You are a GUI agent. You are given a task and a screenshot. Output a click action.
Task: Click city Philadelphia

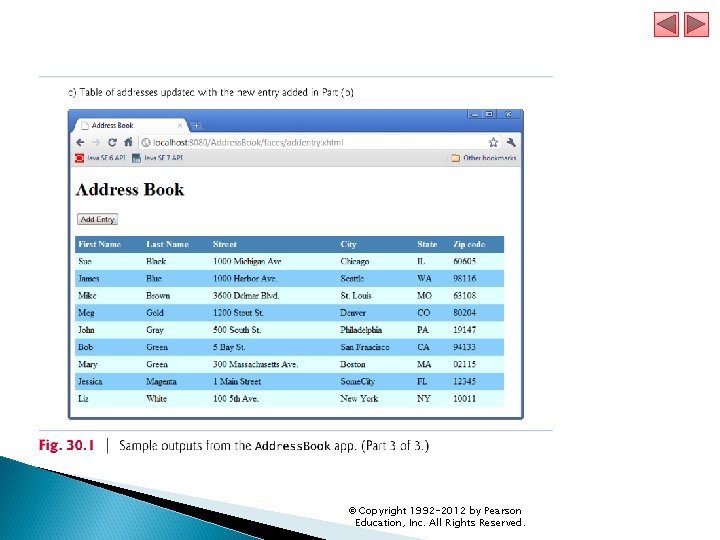click(361, 330)
